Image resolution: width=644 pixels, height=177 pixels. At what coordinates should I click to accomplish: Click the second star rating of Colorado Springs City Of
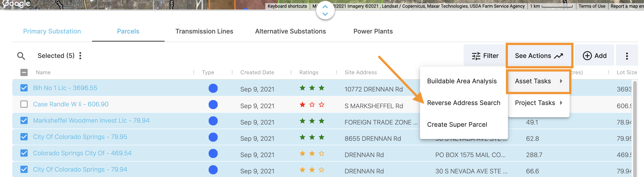pyautogui.click(x=312, y=153)
